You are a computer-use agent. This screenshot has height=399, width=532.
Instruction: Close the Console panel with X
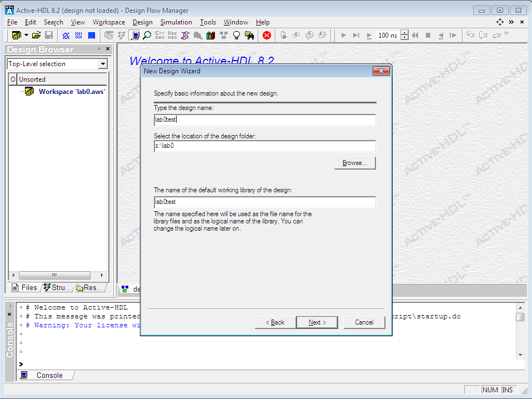click(9, 314)
